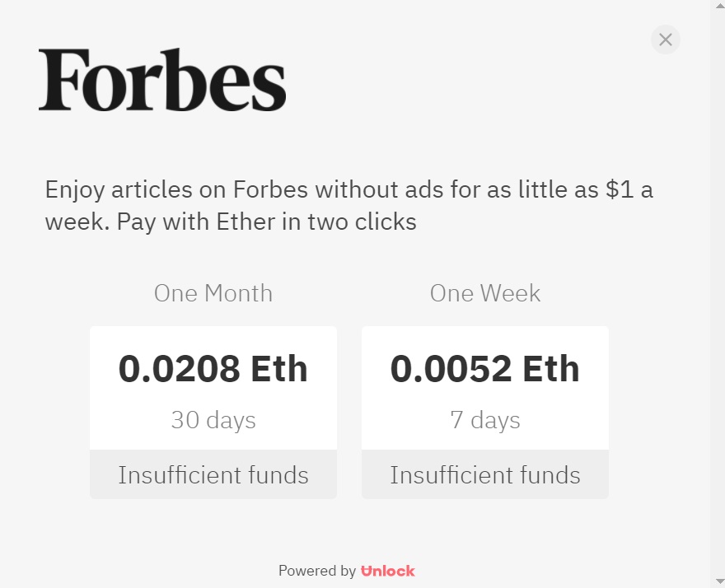725x588 pixels.
Task: Choose the 0.0208 Eth price
Action: [x=213, y=368]
